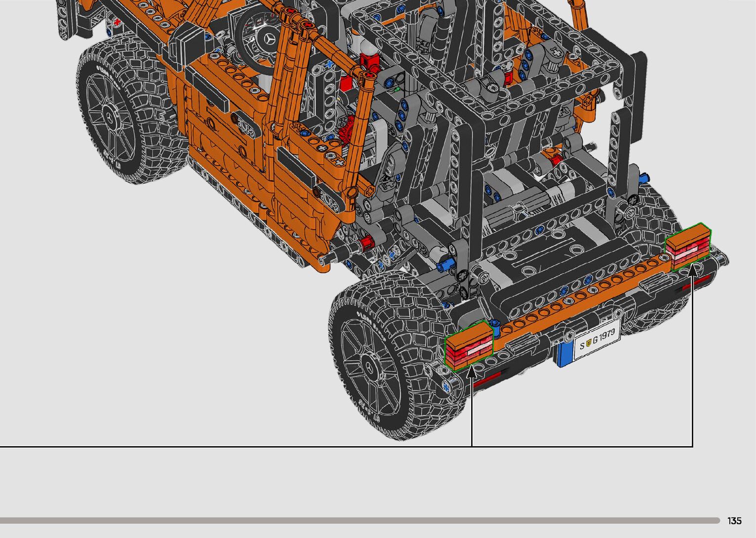The width and height of the screenshot is (756, 538).
Task: Click the red connector below the orange door
Action: click(x=366, y=242)
